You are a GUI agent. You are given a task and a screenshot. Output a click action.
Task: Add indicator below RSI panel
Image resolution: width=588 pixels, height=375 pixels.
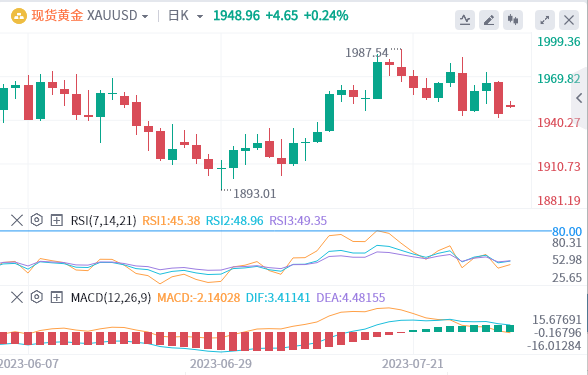57,220
